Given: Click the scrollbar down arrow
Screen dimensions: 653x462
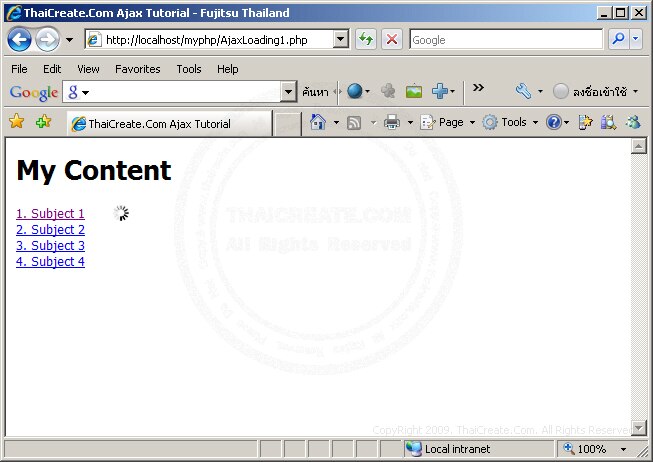Looking at the screenshot, I should (x=638, y=427).
